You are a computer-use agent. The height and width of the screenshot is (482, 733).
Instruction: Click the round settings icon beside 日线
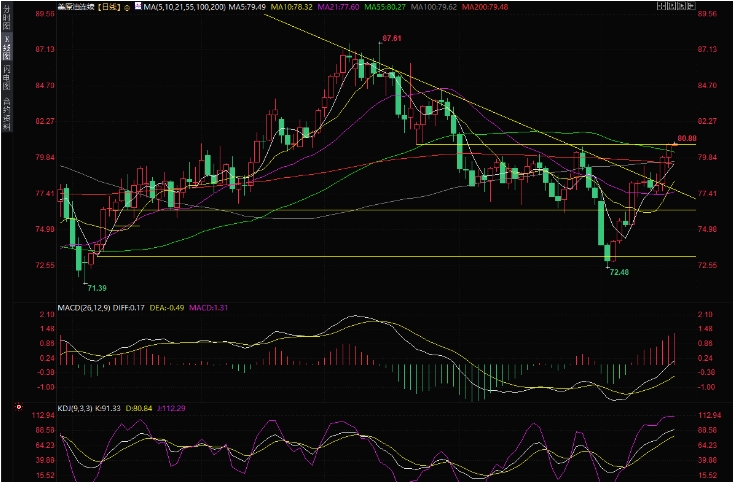(x=126, y=6)
